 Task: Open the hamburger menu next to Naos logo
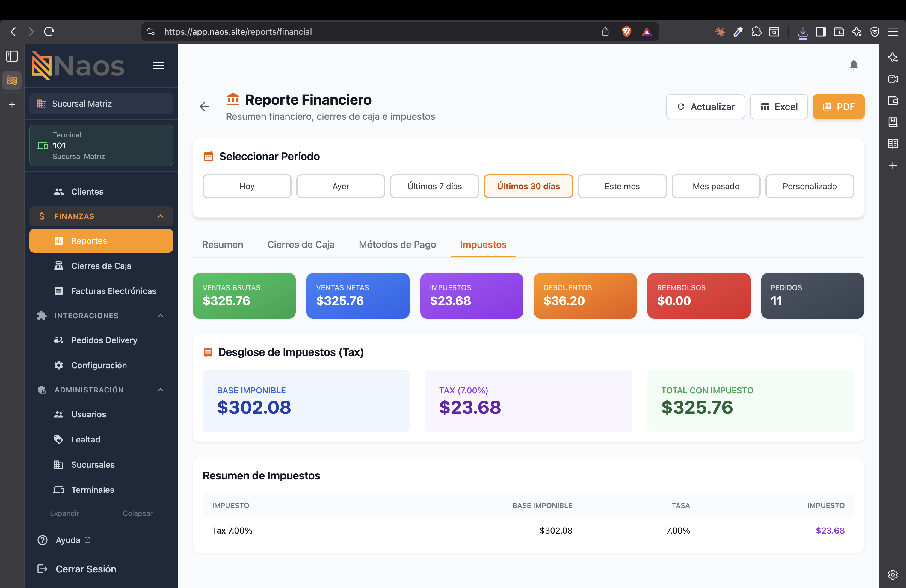tap(159, 66)
